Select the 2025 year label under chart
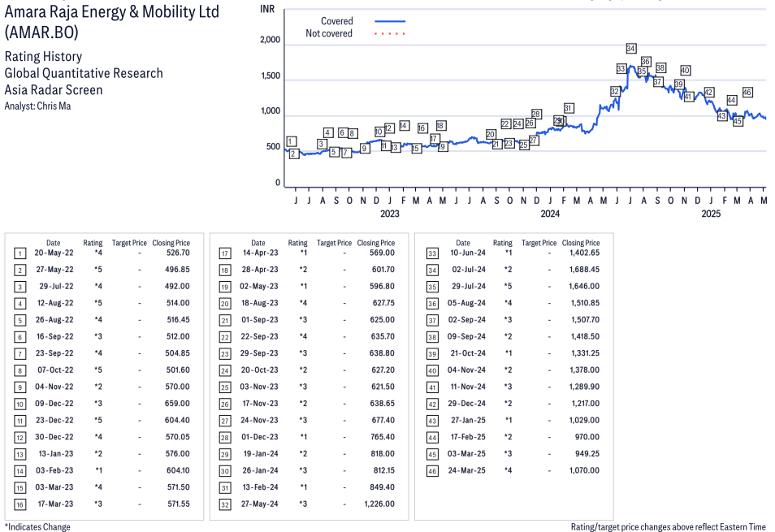 point(711,214)
